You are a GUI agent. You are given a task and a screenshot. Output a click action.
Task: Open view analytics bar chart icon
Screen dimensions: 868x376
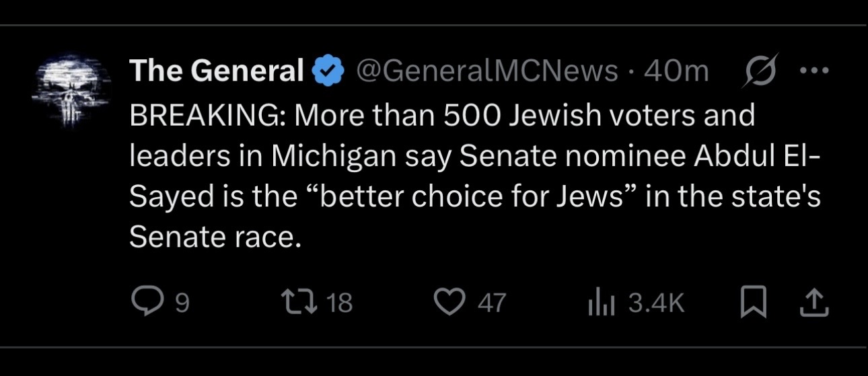(x=598, y=303)
